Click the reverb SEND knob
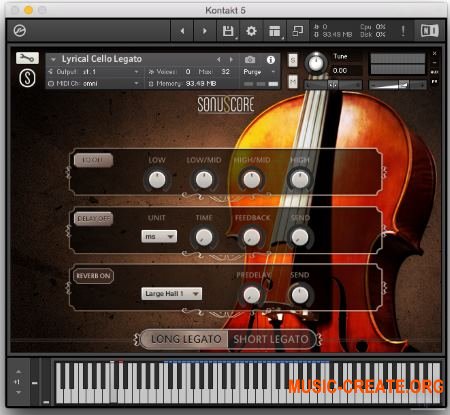This screenshot has height=415, width=450. click(300, 295)
